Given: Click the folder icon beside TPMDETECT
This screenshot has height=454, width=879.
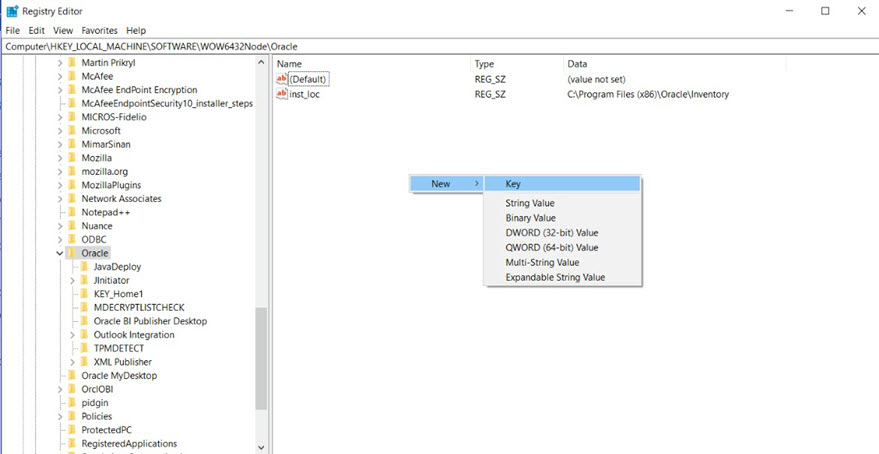Looking at the screenshot, I should [x=84, y=348].
